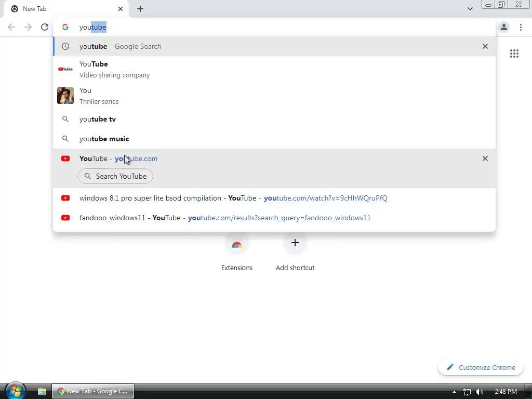The width and height of the screenshot is (532, 399).
Task: Click magnifier icon beside youtube music
Action: pyautogui.click(x=65, y=139)
